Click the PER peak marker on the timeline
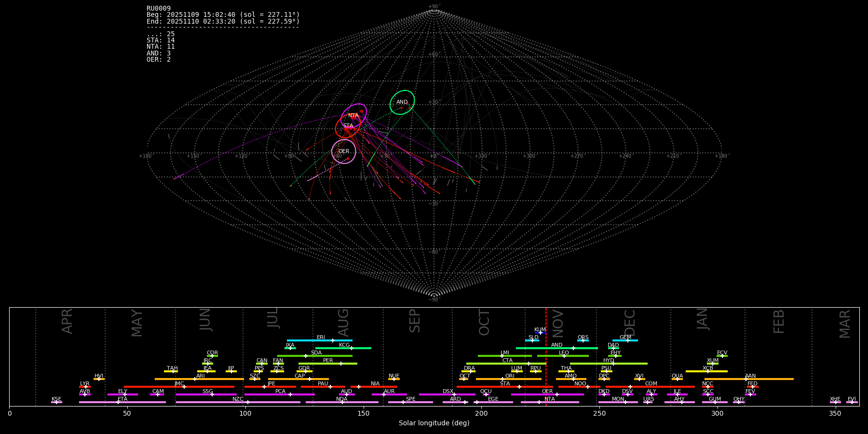This screenshot has width=868, height=434. click(340, 364)
